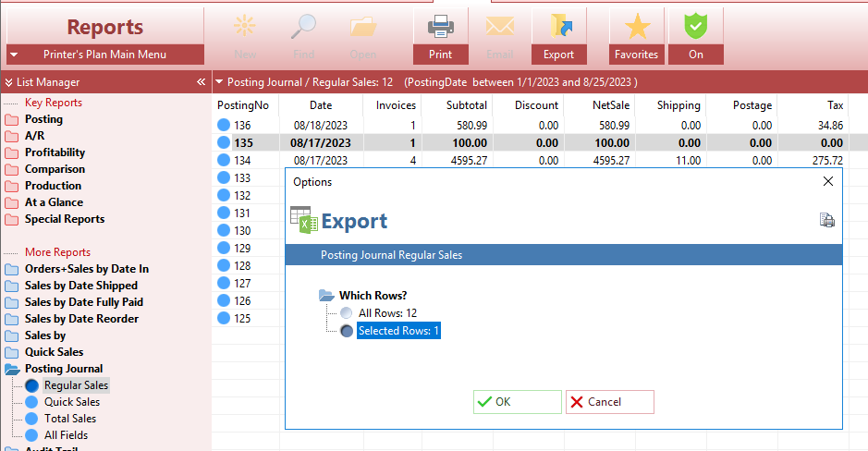
Task: Click the More Reports heading
Action: (x=57, y=251)
